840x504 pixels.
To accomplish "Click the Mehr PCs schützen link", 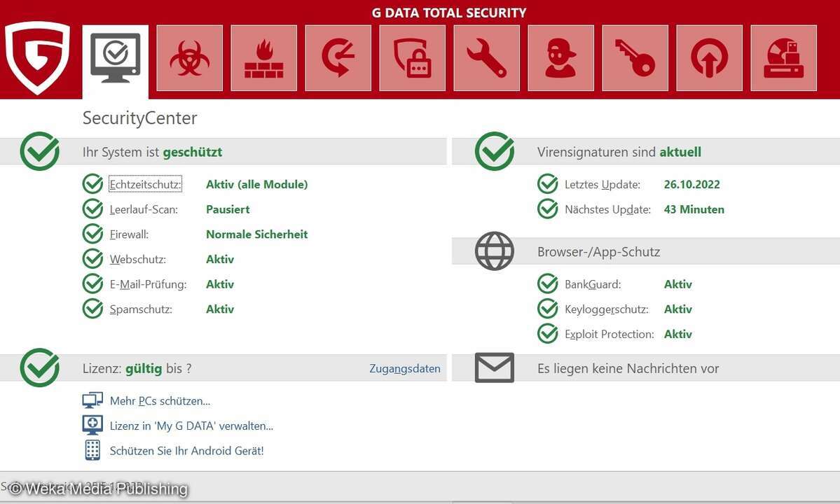I will (x=160, y=400).
